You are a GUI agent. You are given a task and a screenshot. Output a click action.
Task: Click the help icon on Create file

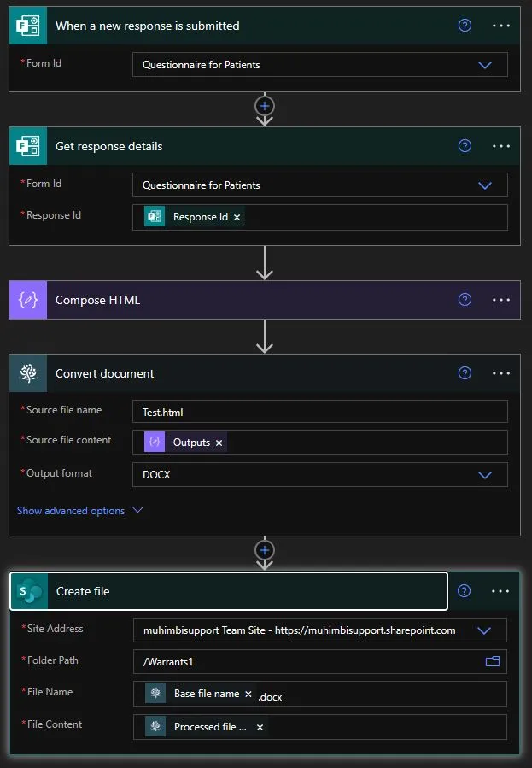(x=465, y=591)
